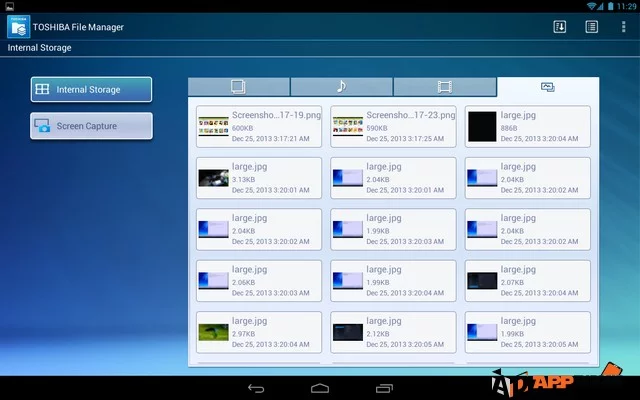Open Screen Capture from the sidebar
This screenshot has width=640, height=400.
91,126
